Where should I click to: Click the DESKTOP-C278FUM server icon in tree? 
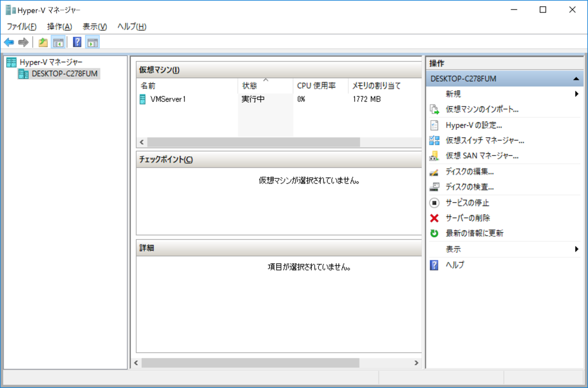tap(24, 74)
